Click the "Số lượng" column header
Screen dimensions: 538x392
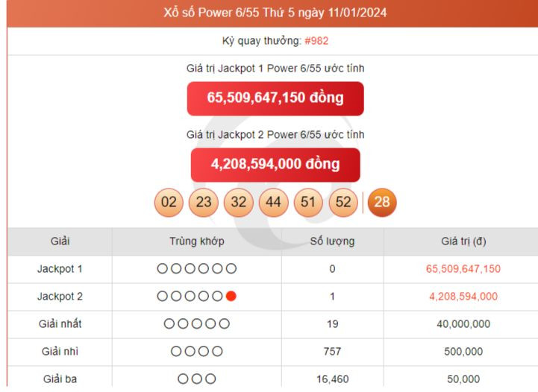coord(332,241)
